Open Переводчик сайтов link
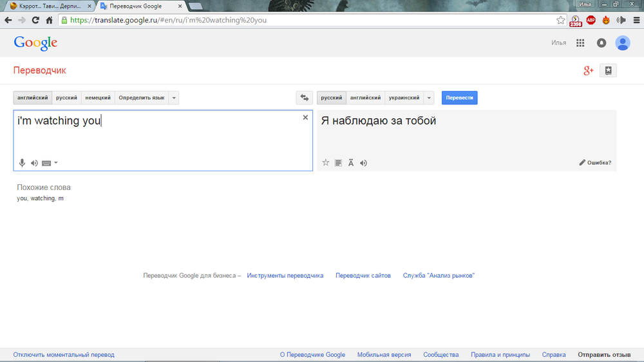This screenshot has width=644, height=362. (x=363, y=276)
